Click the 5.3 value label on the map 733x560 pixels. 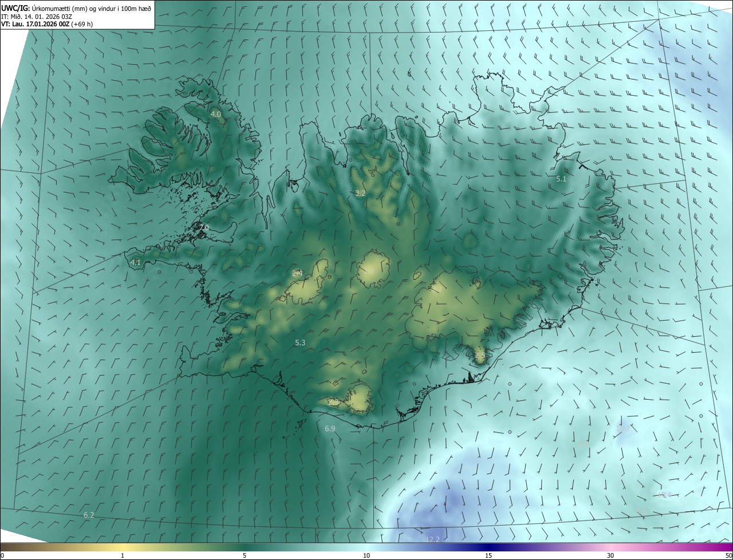[300, 343]
